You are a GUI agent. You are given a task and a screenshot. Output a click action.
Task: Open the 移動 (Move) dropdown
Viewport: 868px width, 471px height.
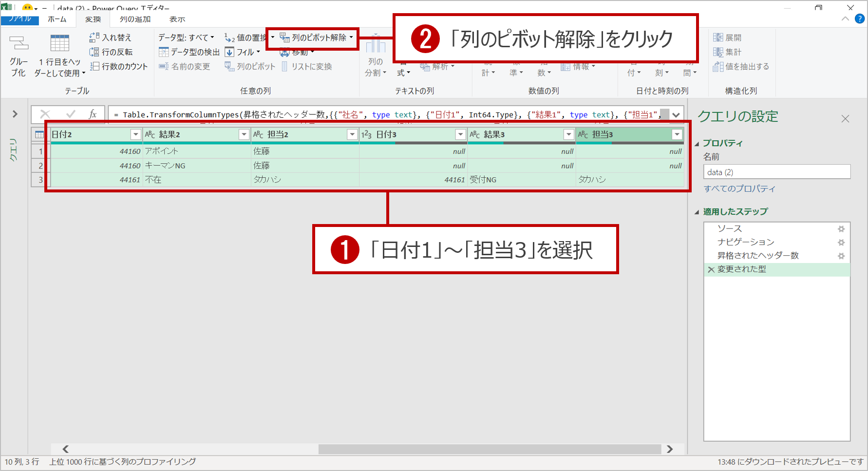pyautogui.click(x=298, y=52)
